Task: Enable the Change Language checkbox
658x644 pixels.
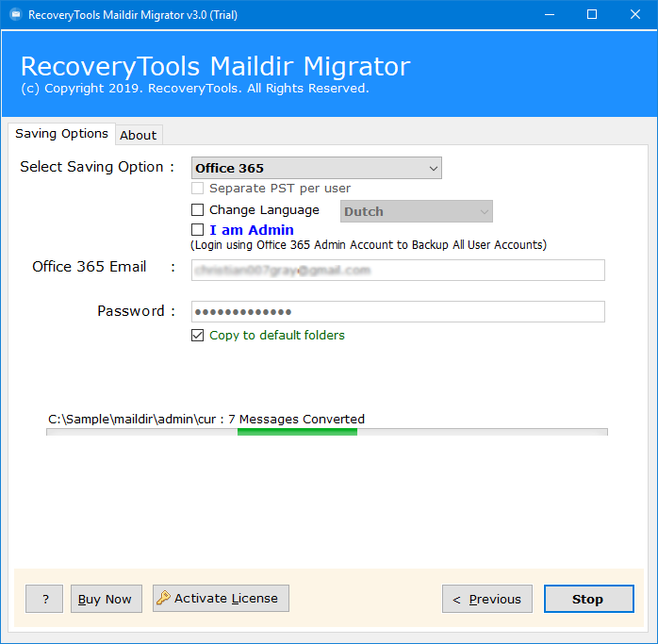Action: point(197,210)
